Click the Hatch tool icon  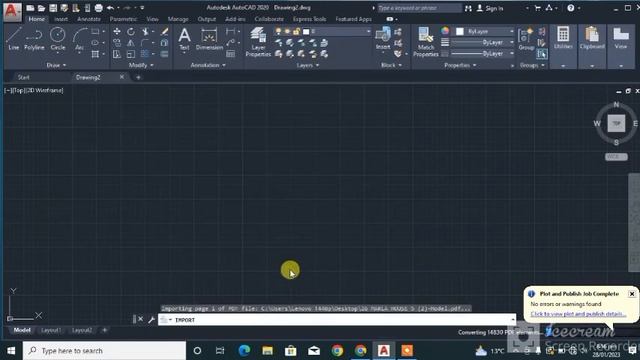tap(95, 54)
